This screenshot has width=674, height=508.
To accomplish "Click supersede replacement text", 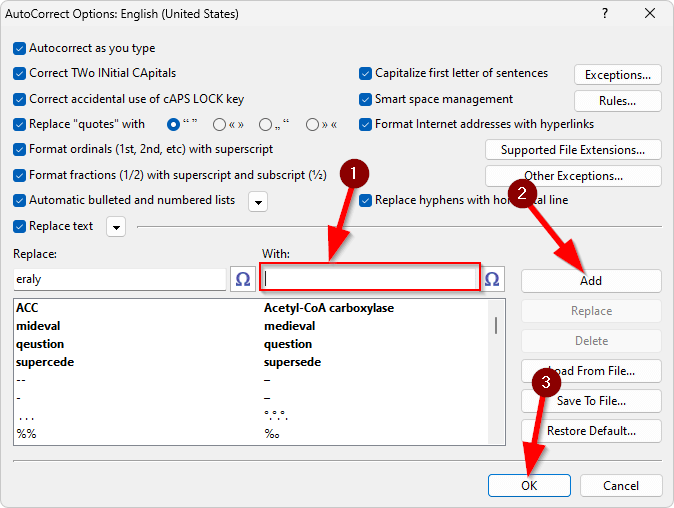I will pos(292,362).
